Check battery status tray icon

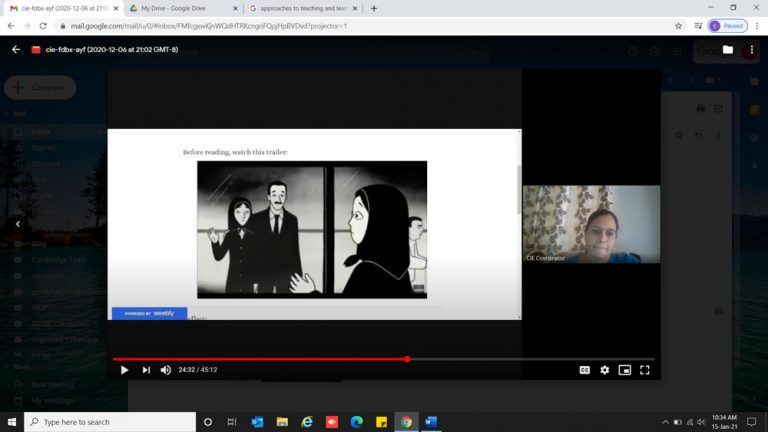[677, 422]
